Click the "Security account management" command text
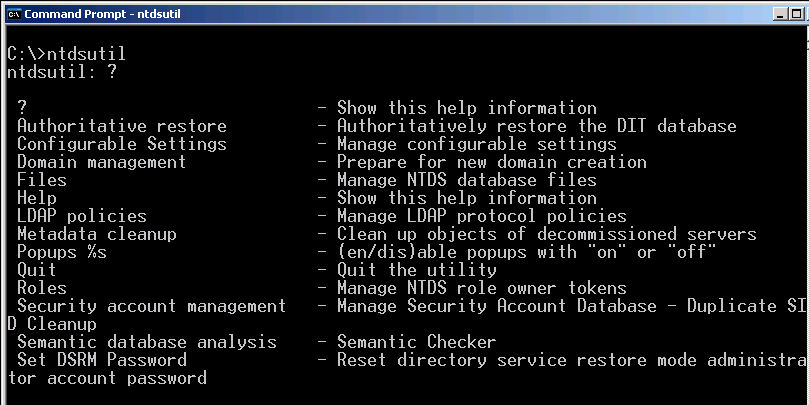809x405 pixels. (151, 306)
